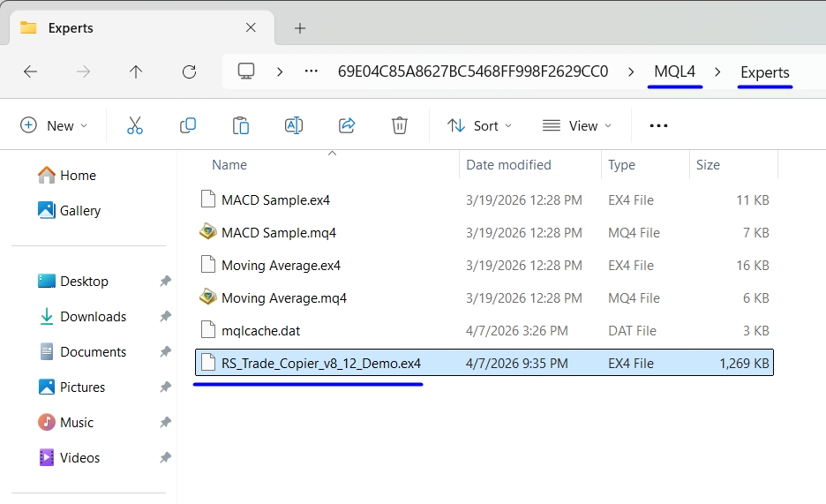Cut the selected file with scissors icon

135,125
